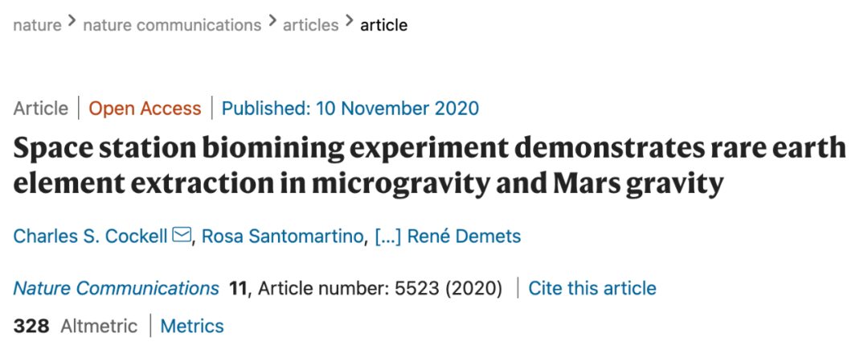Navigate to the articles breadcrumb
The width and height of the screenshot is (868, 350).
311,25
